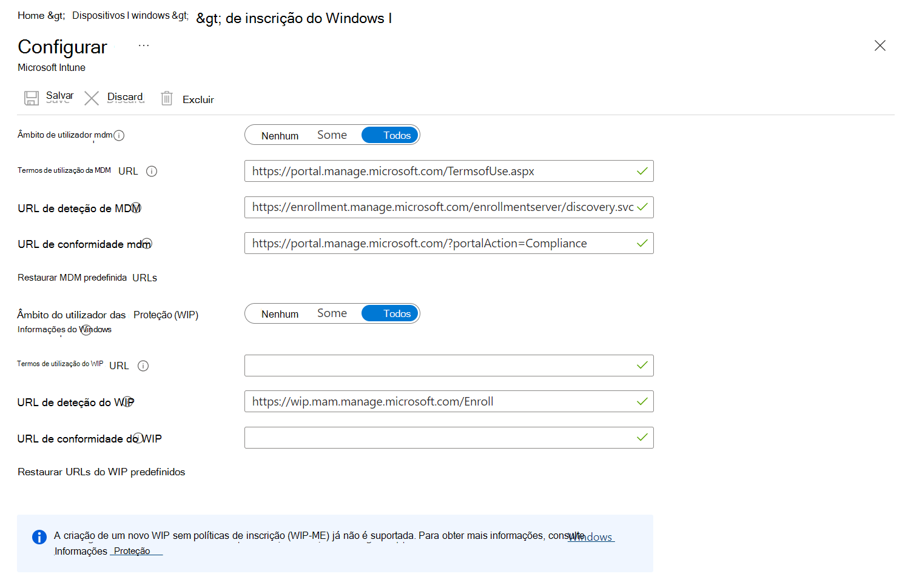
Task: Select Nenhum for MDM user scope
Action: point(280,135)
